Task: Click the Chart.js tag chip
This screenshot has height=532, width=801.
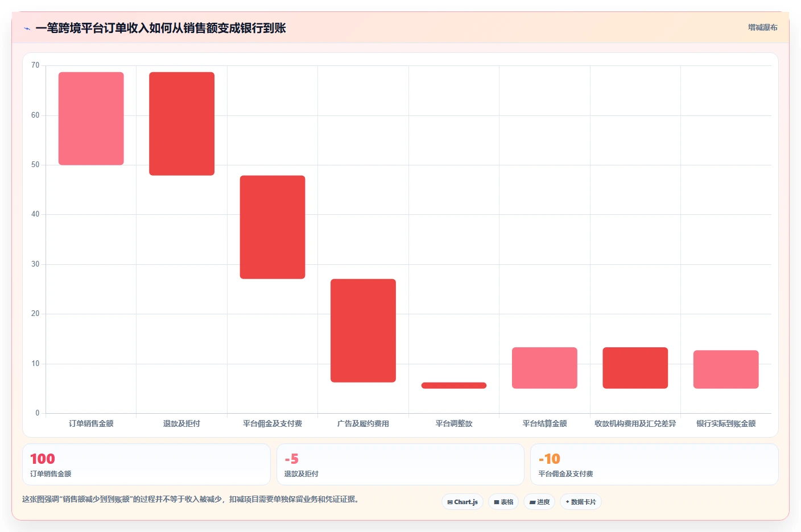Action: pyautogui.click(x=463, y=502)
